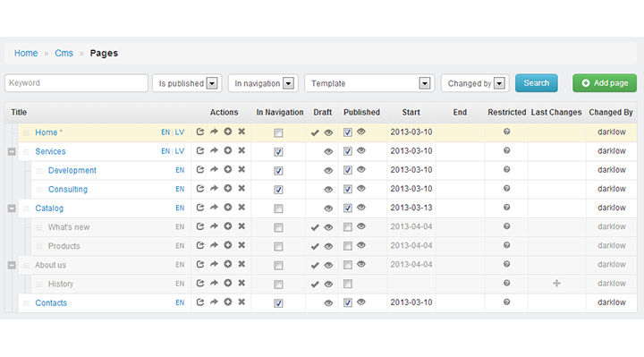Check Published checkbox for What's new
Viewport: 644px width, 357px height.
point(348,226)
